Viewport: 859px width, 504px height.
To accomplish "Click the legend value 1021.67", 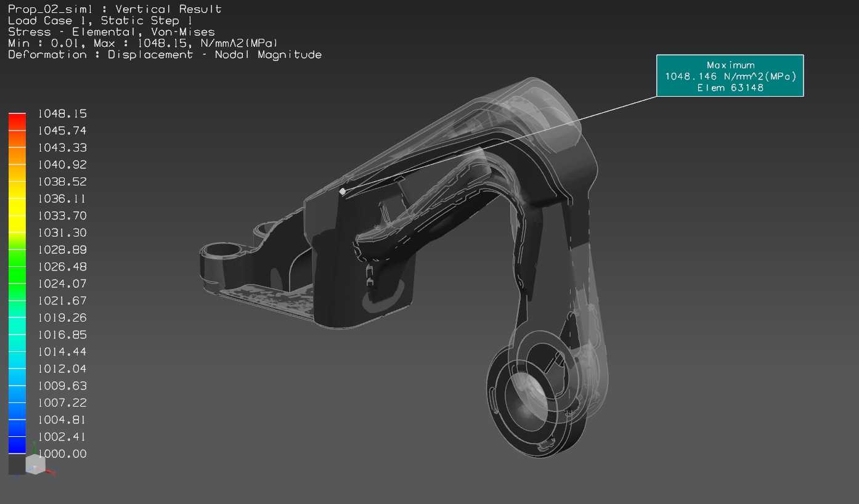I will 62,301.
